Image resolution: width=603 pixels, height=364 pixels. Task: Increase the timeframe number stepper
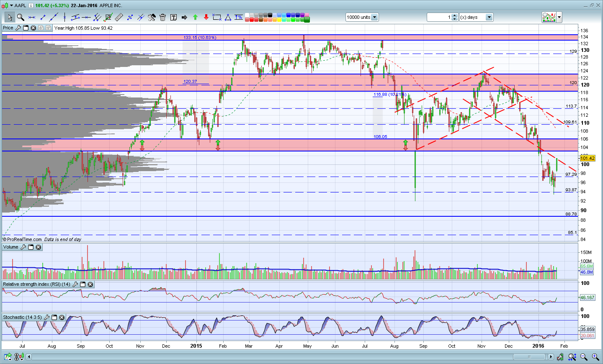455,15
